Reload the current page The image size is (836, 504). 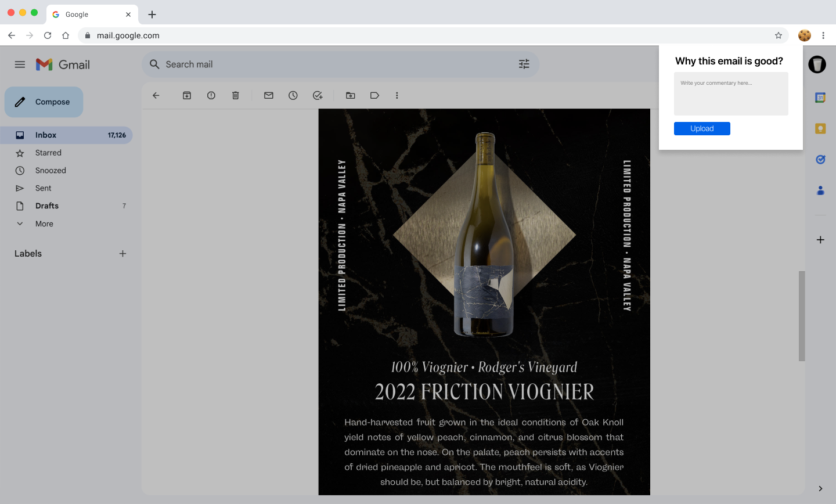point(48,35)
